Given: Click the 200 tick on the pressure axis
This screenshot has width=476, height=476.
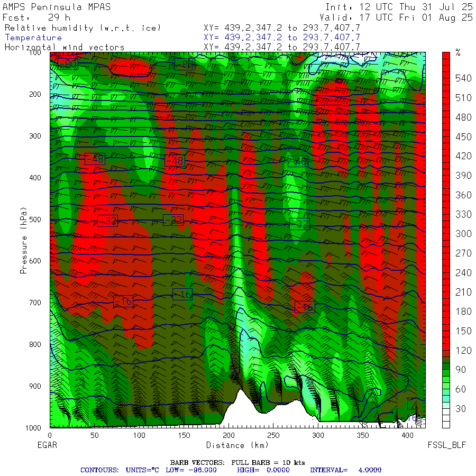Looking at the screenshot, I should coord(35,94).
